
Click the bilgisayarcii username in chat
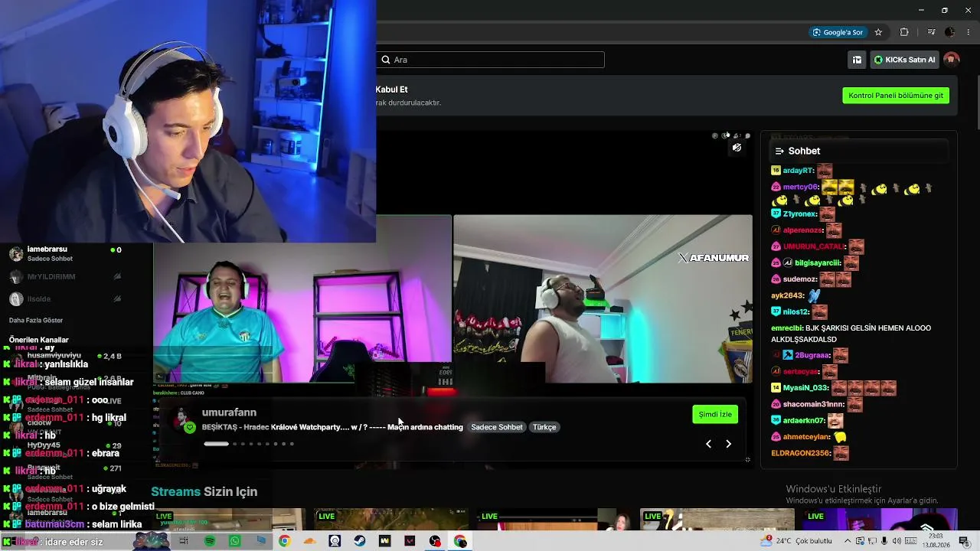[818, 262]
